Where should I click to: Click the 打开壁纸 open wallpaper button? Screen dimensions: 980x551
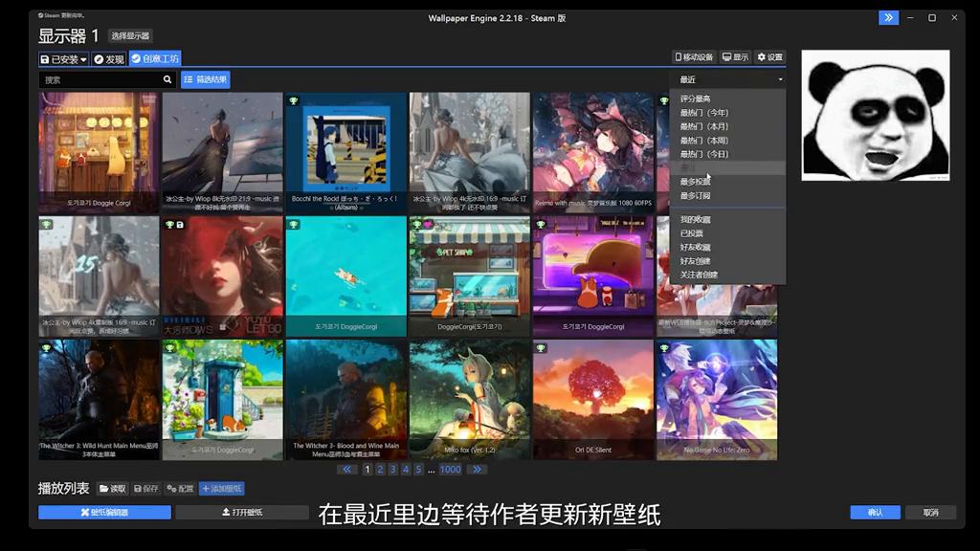242,513
